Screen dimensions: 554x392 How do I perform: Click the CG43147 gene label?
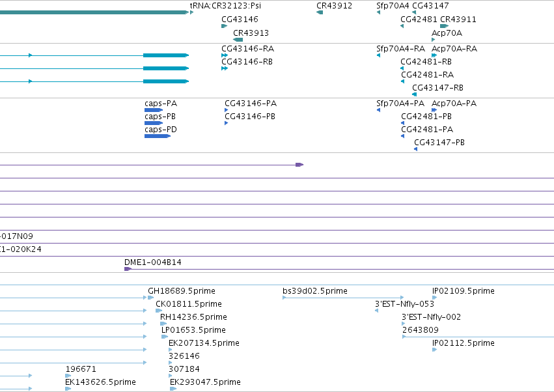(x=430, y=6)
